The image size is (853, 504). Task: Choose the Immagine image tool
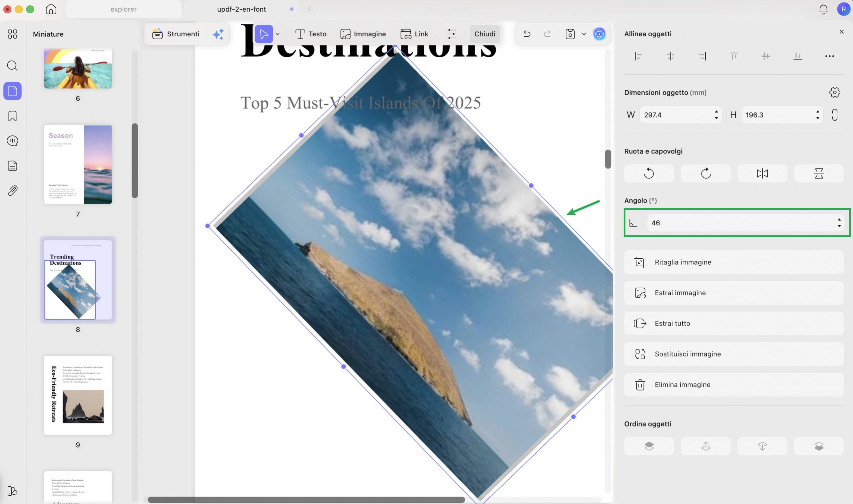click(363, 34)
